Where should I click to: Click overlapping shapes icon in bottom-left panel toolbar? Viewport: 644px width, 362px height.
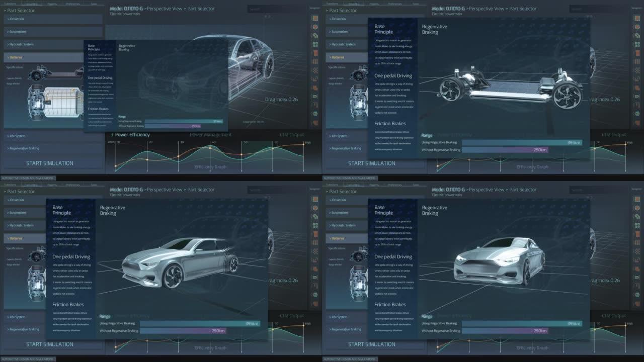[315, 217]
